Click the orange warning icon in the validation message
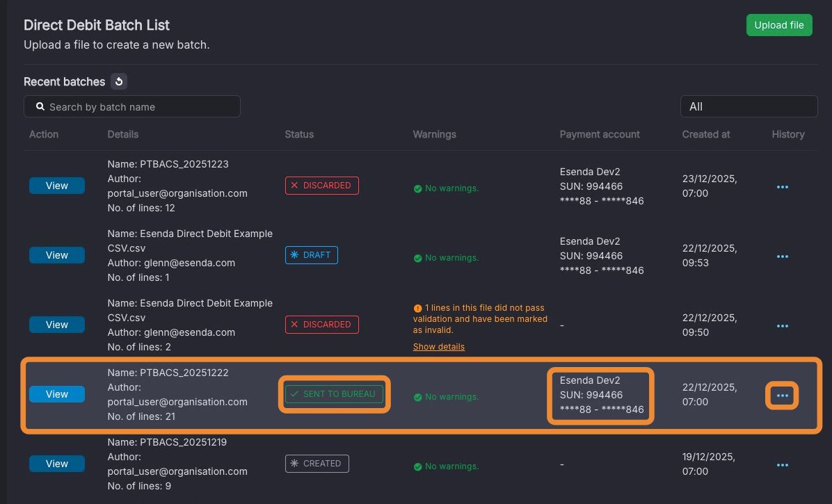Image resolution: width=832 pixels, height=504 pixels. tap(417, 309)
